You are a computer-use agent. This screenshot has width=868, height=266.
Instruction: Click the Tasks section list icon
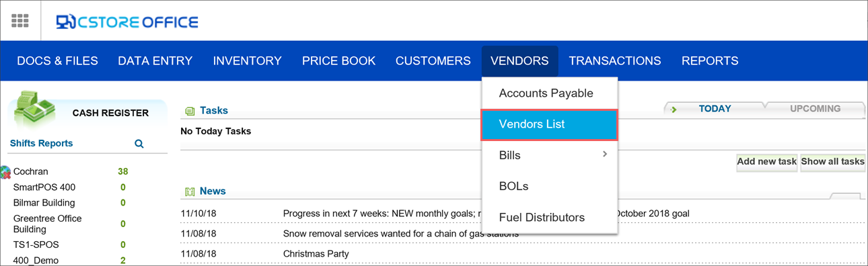point(190,111)
